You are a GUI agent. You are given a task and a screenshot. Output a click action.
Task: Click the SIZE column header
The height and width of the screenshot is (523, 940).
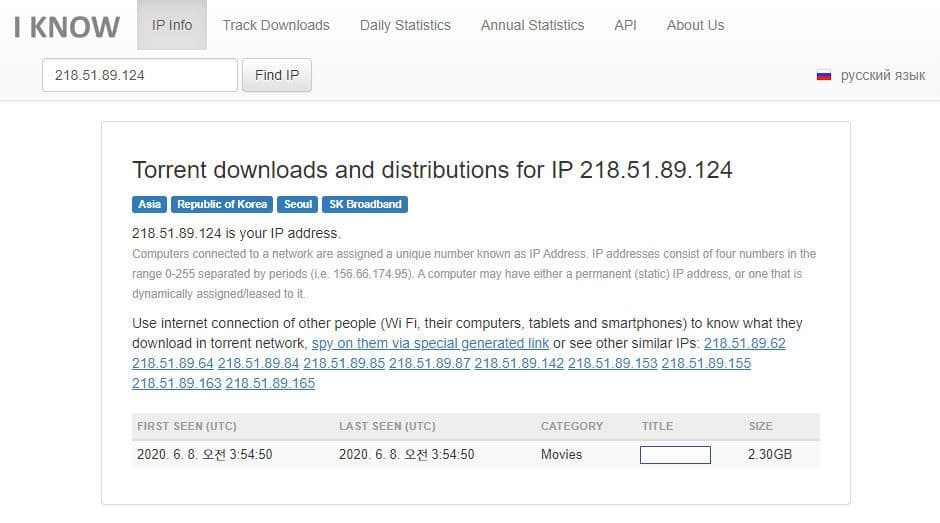point(760,426)
